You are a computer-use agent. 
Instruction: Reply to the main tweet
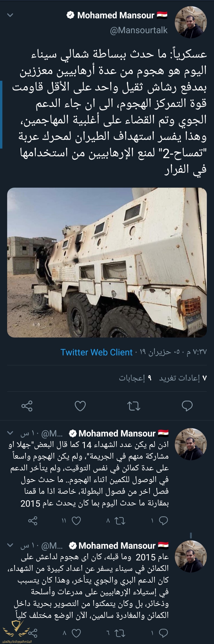point(187,406)
